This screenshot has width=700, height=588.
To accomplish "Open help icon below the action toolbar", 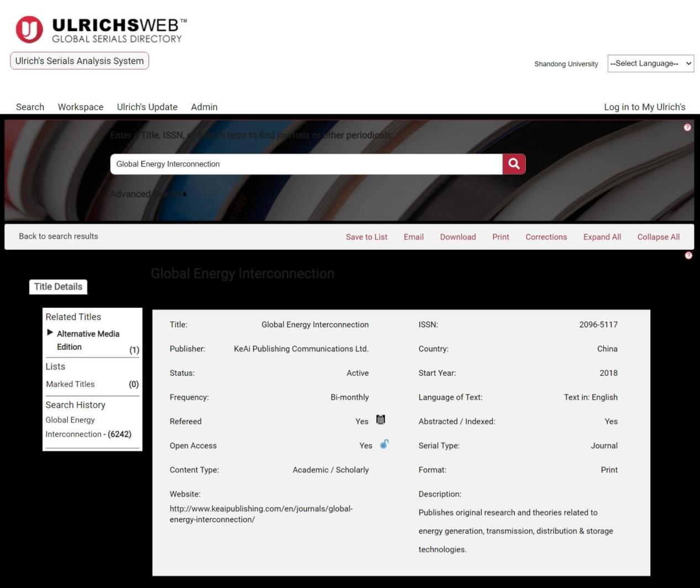I will (x=688, y=255).
